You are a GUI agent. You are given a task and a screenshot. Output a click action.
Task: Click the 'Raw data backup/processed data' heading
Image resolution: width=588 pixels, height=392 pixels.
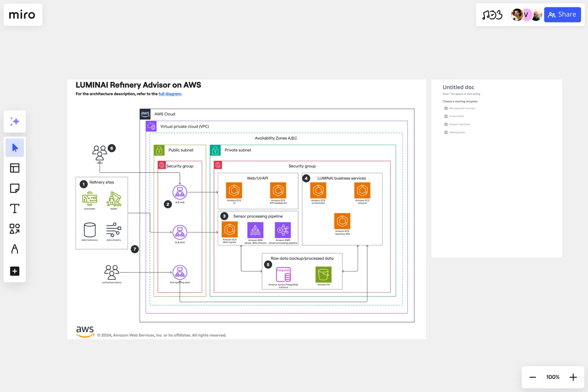302,258
